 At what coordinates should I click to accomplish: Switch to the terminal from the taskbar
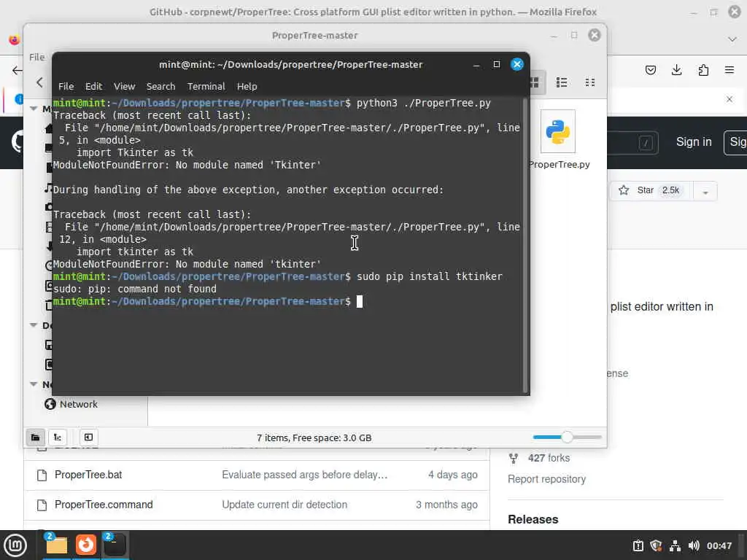pos(115,545)
